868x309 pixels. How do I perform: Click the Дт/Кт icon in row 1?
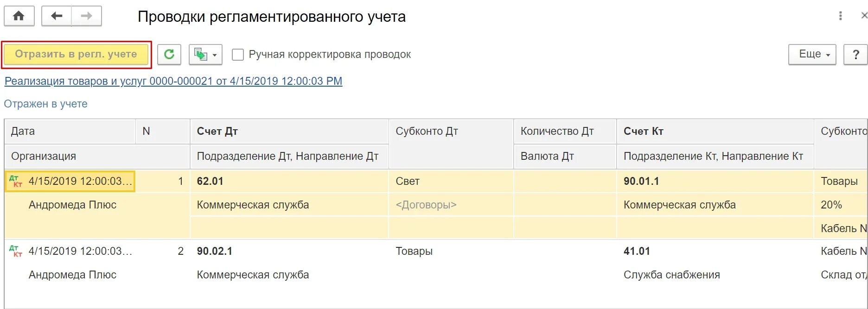pos(16,181)
